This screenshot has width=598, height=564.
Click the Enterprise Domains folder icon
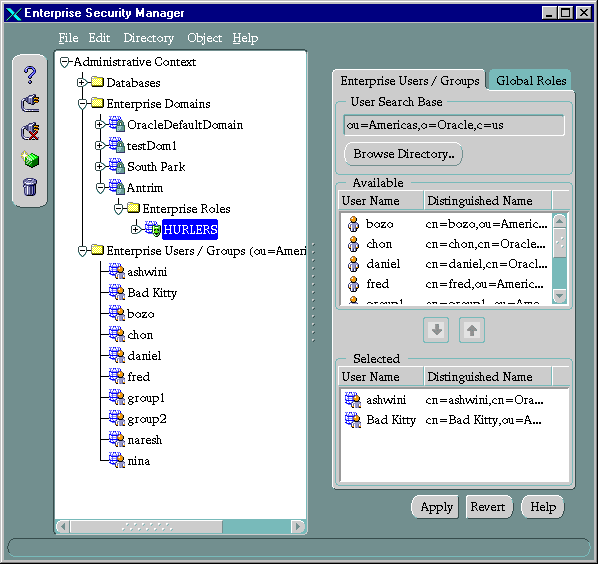pos(98,103)
